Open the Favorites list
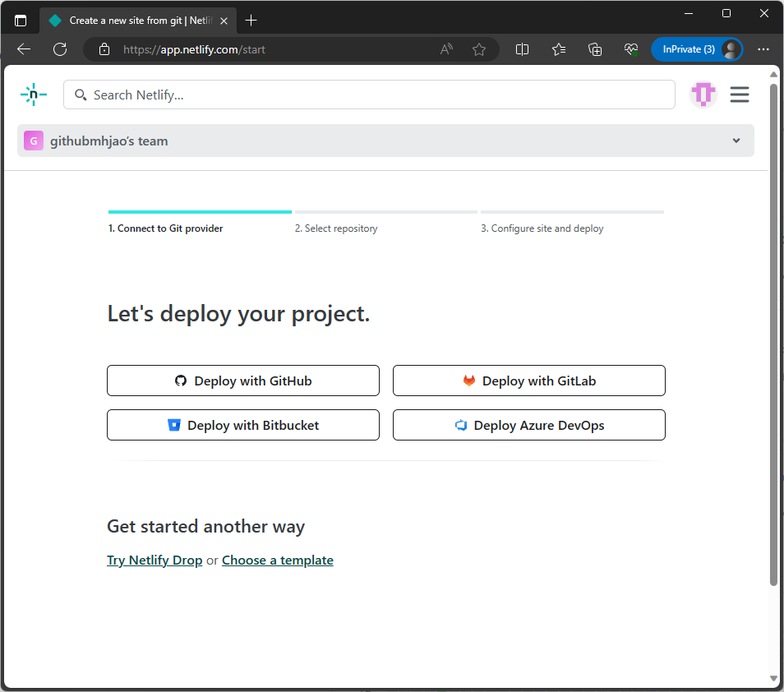This screenshot has width=784, height=692. (x=559, y=49)
